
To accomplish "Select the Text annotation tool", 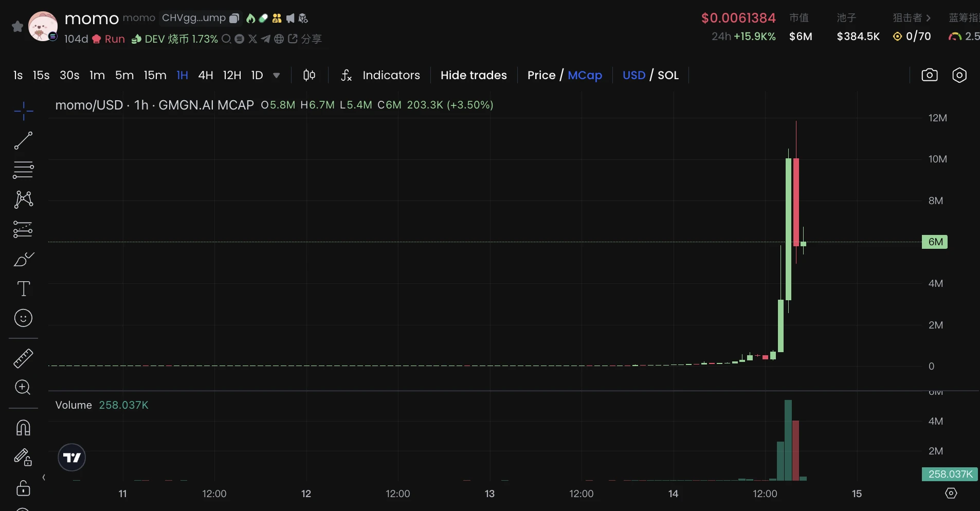I will click(23, 288).
